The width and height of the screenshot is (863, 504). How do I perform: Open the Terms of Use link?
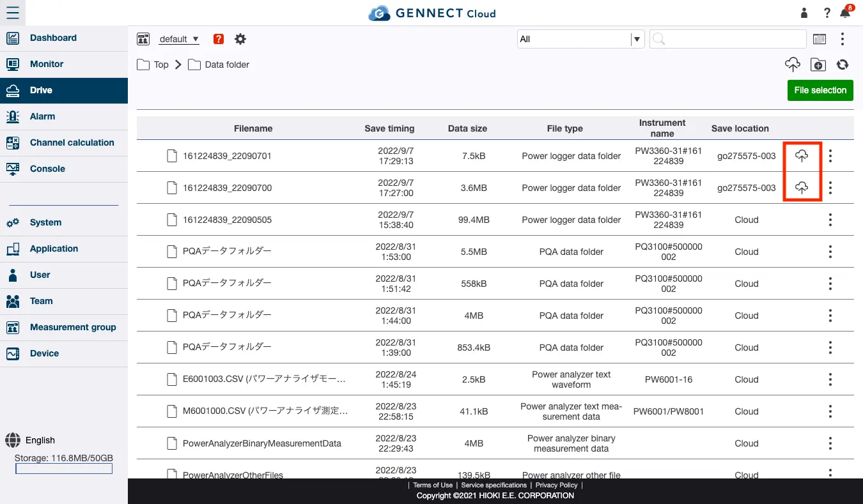pyautogui.click(x=433, y=485)
